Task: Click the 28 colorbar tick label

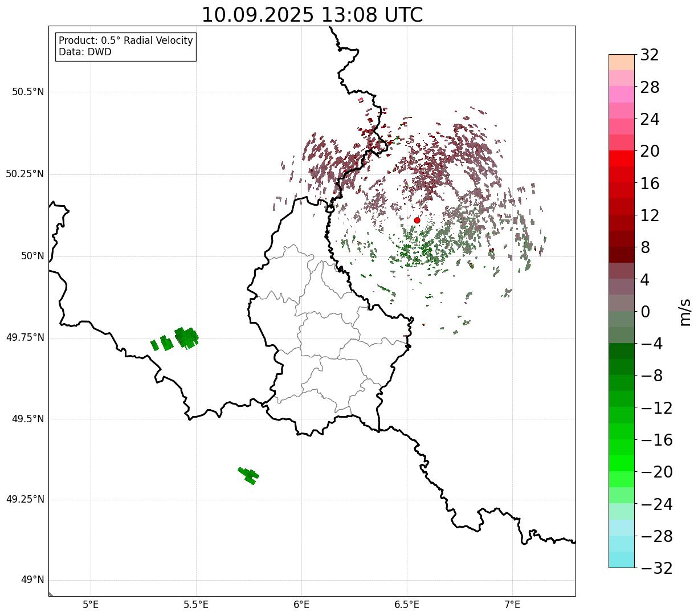Action: point(650,88)
